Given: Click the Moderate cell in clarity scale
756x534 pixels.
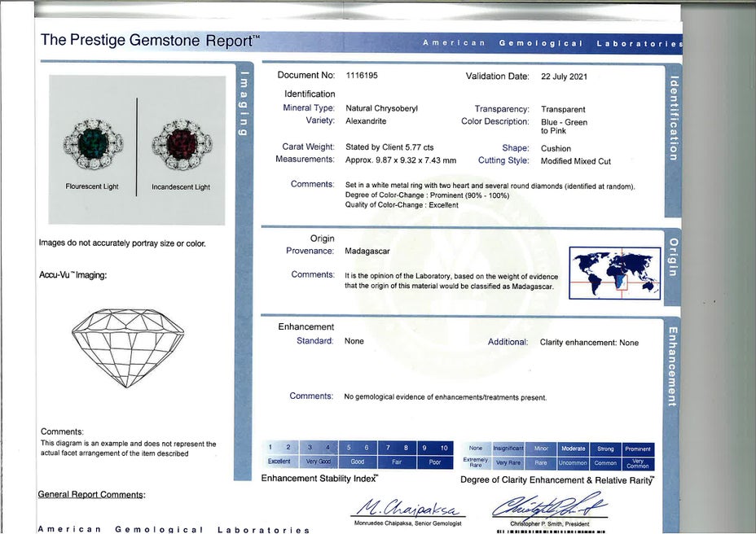Looking at the screenshot, I should pyautogui.click(x=573, y=449).
